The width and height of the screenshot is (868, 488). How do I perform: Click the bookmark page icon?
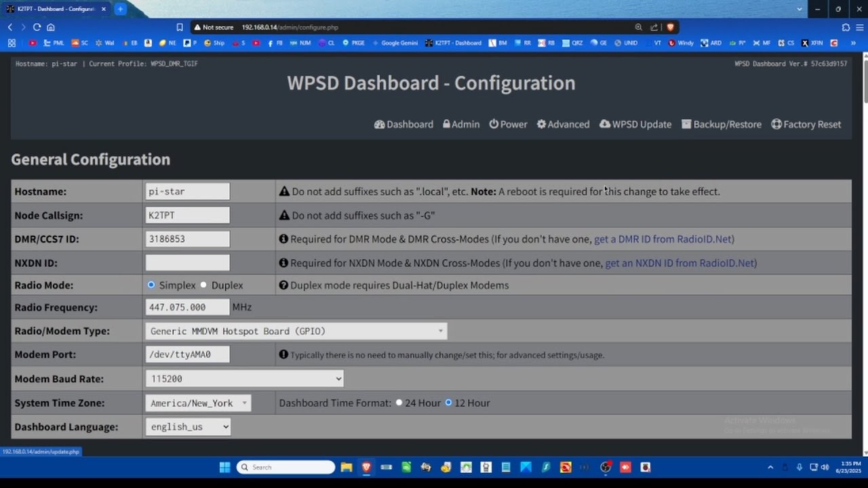click(x=179, y=27)
